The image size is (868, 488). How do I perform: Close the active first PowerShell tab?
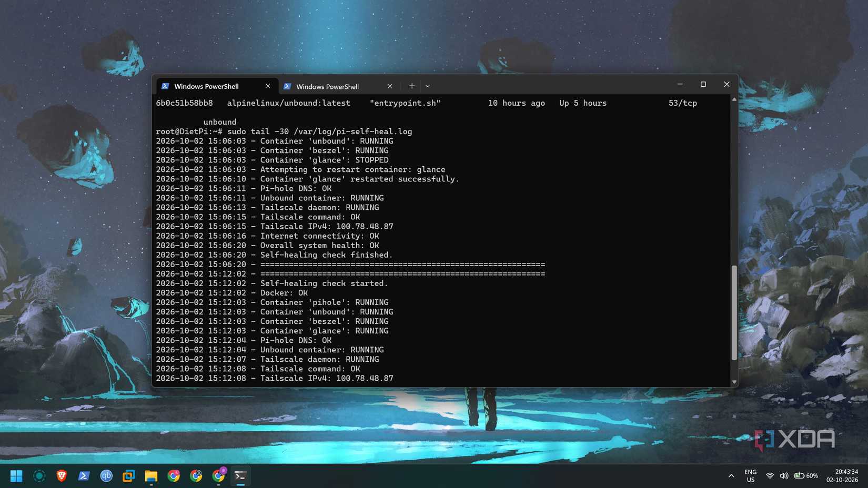pos(268,86)
